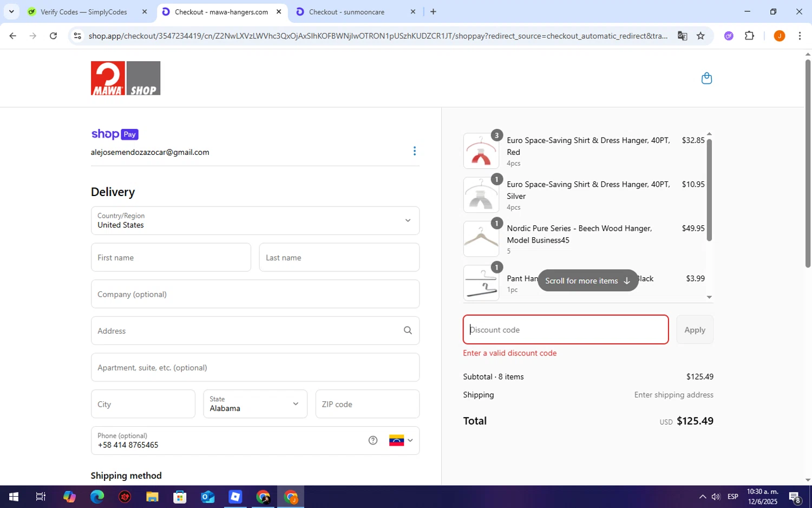
Task: Open the clock and date panel
Action: [x=762, y=497]
